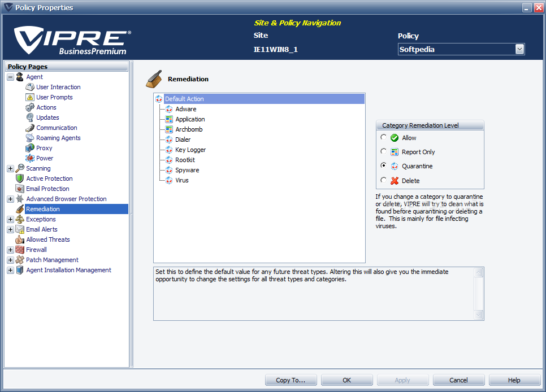Click the Active Protection shield icon

pos(20,178)
